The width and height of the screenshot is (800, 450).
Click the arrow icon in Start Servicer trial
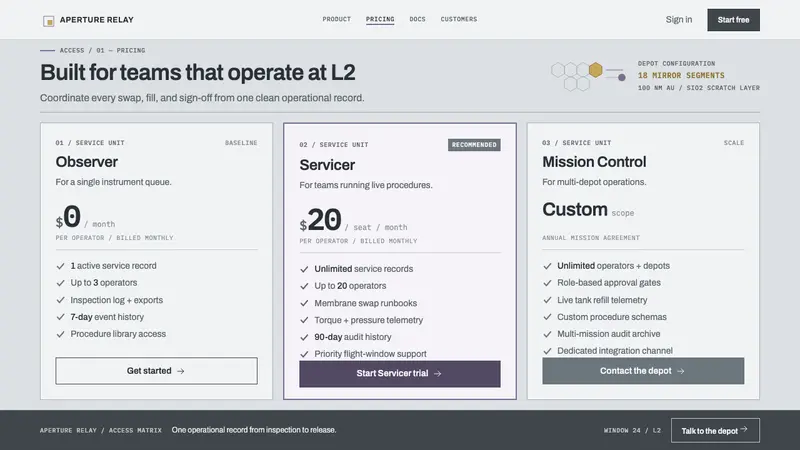click(437, 374)
